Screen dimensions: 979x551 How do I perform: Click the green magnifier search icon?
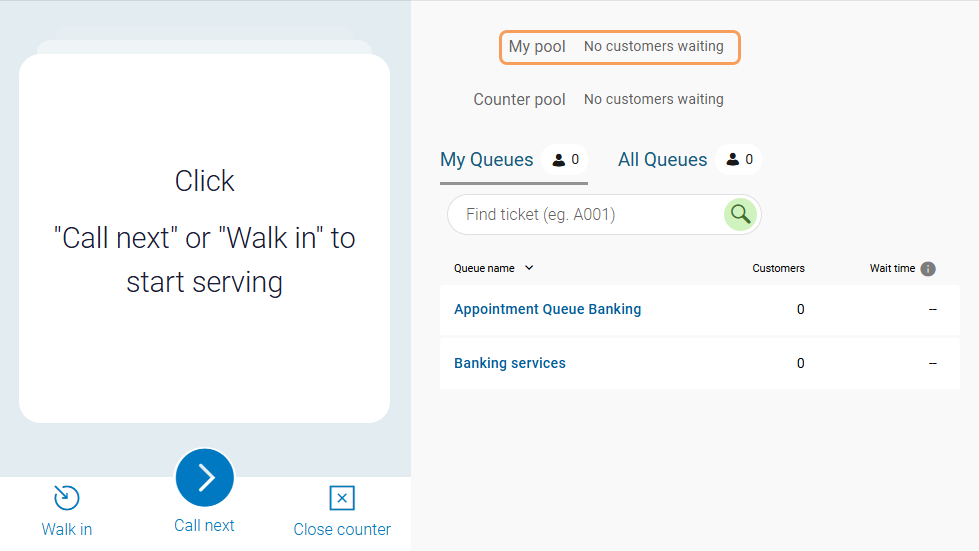point(740,214)
